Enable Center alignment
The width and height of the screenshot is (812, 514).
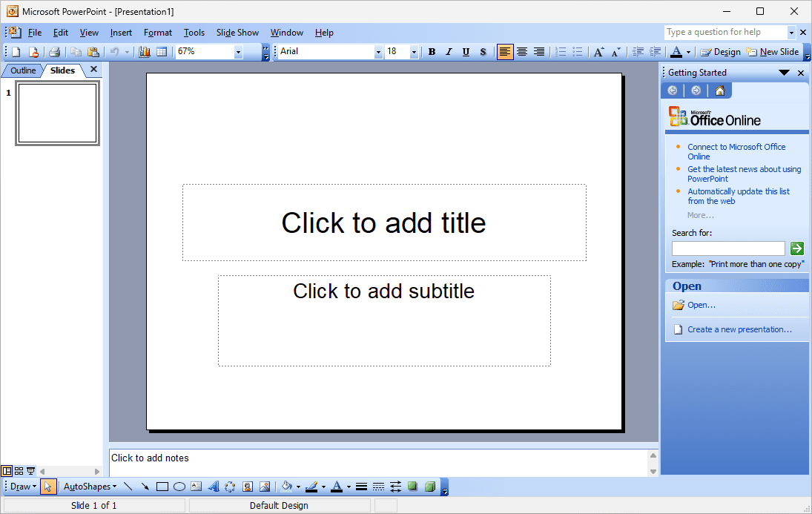[x=522, y=52]
